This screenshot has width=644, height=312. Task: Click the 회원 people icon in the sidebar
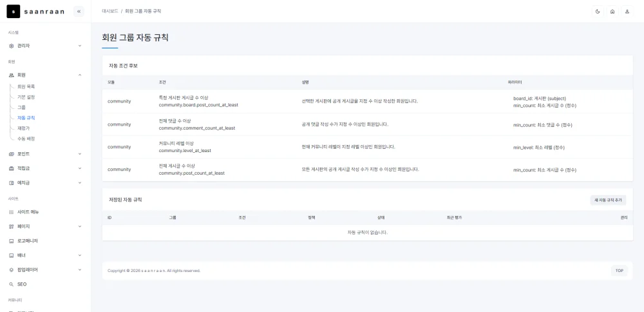click(x=12, y=75)
